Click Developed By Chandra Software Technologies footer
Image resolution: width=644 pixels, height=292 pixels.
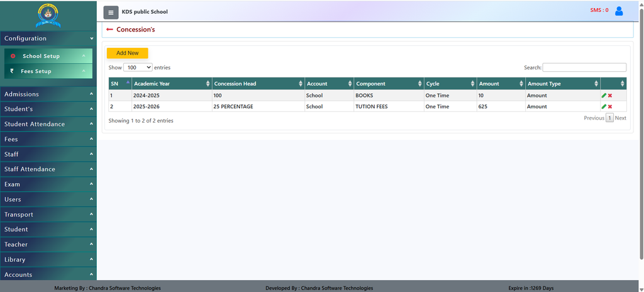[x=319, y=288]
